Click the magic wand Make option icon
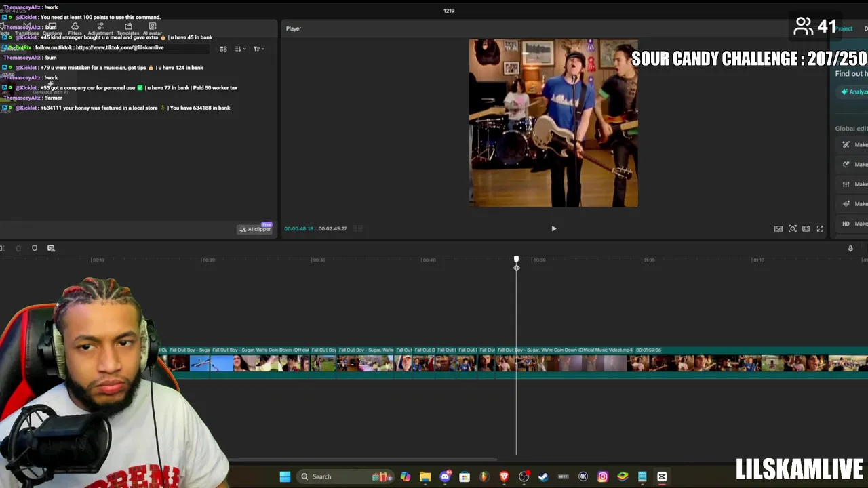The width and height of the screenshot is (868, 488). click(846, 144)
